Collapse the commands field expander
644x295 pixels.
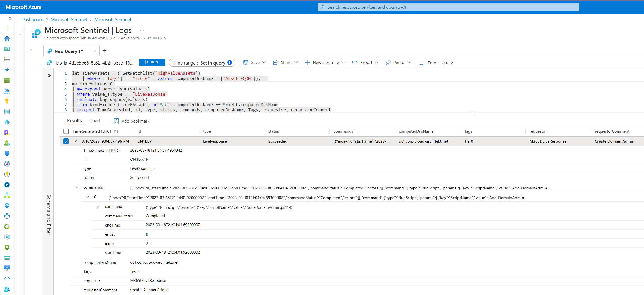pos(77,187)
